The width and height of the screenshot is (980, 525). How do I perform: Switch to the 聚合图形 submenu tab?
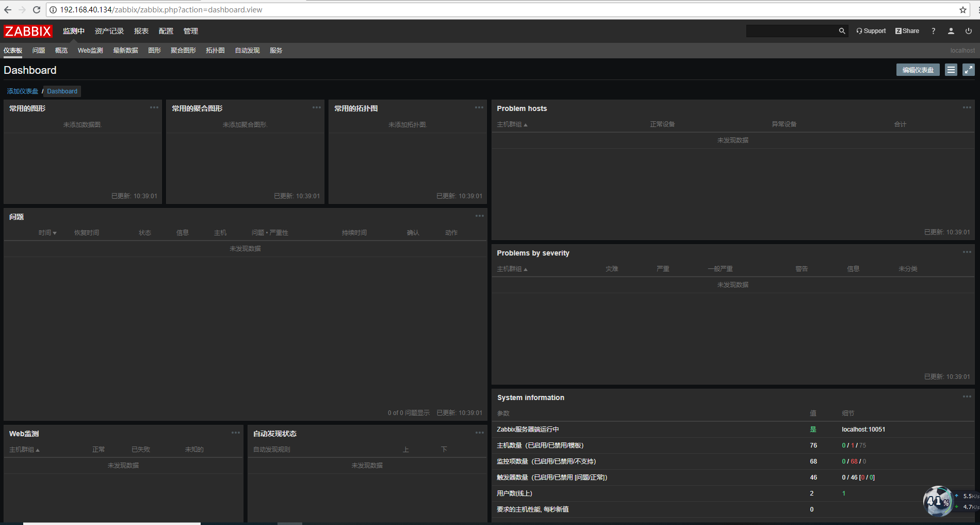[x=183, y=51]
